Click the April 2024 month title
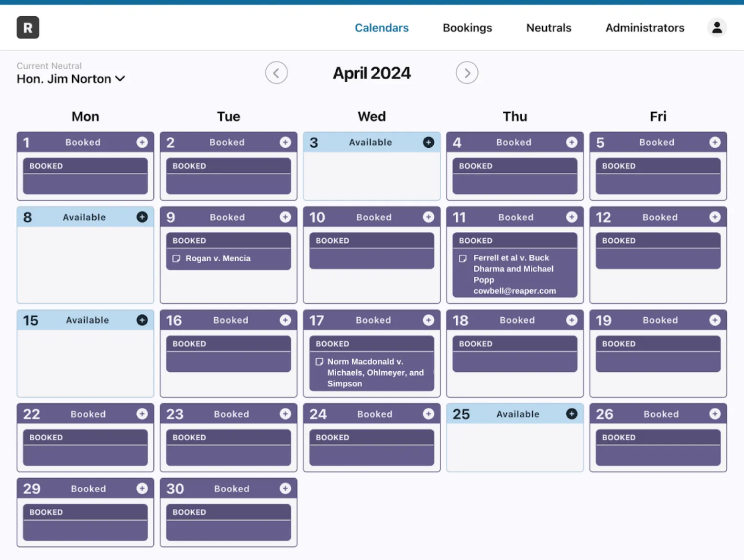The width and height of the screenshot is (744, 560). (x=372, y=73)
